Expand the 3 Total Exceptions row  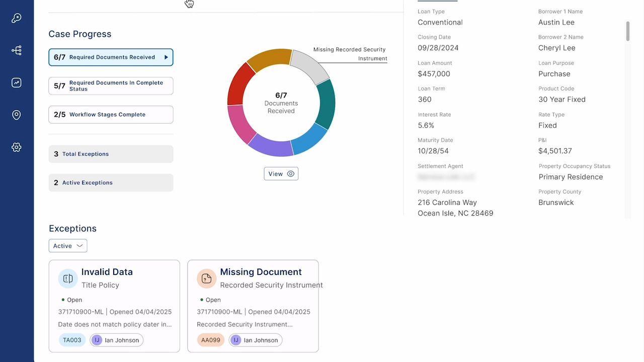[111, 154]
